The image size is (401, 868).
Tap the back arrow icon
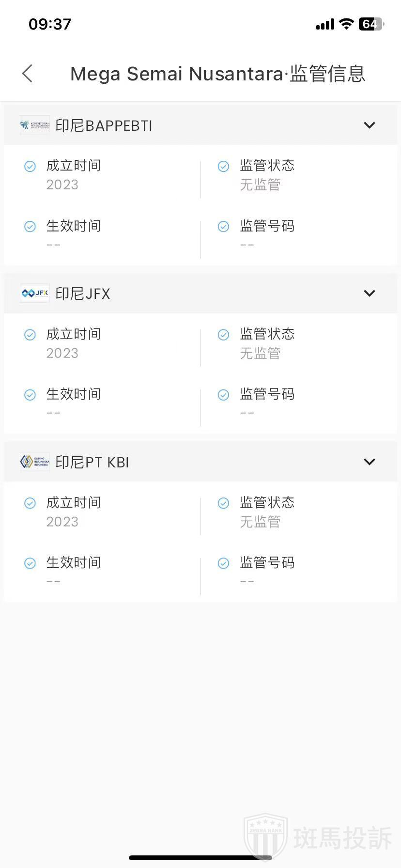tap(28, 74)
